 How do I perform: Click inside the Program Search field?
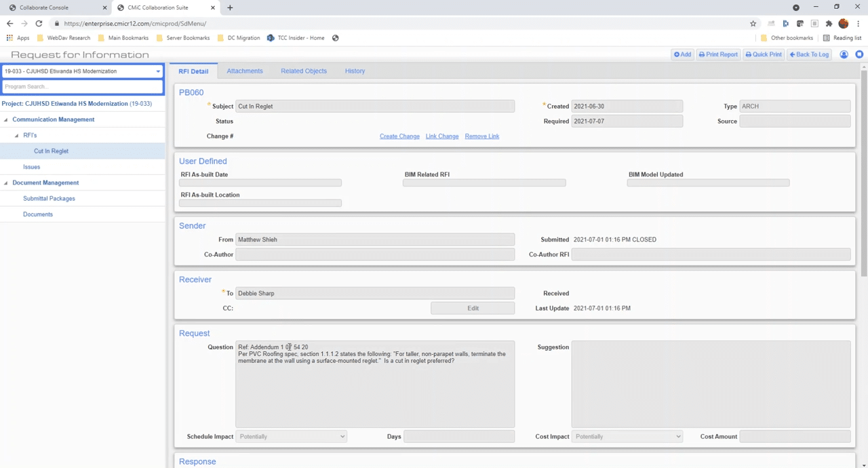[x=81, y=86]
